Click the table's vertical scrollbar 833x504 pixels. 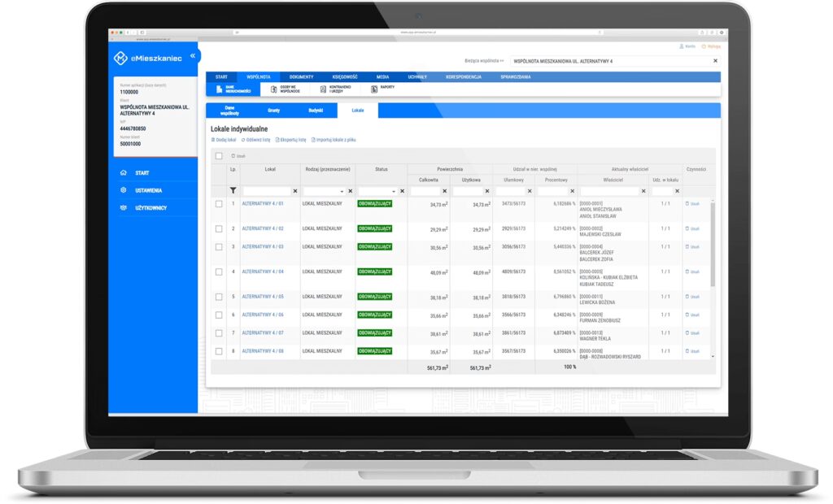point(713,244)
